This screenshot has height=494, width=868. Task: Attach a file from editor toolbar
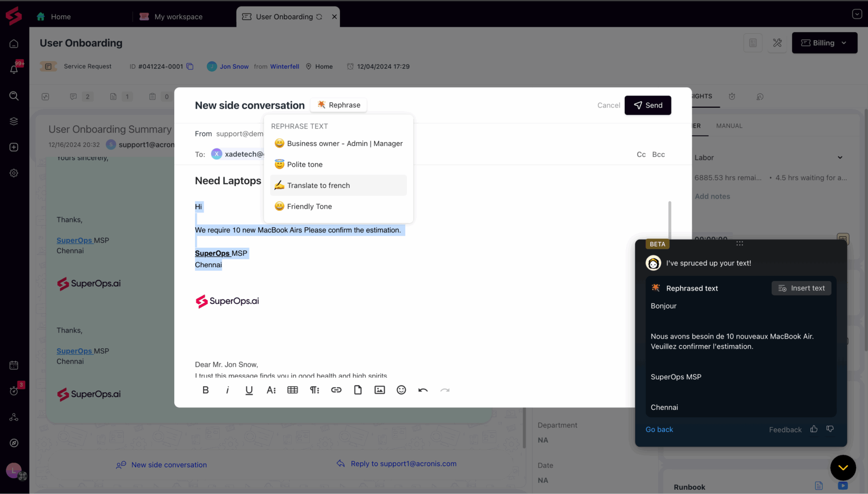coord(358,390)
